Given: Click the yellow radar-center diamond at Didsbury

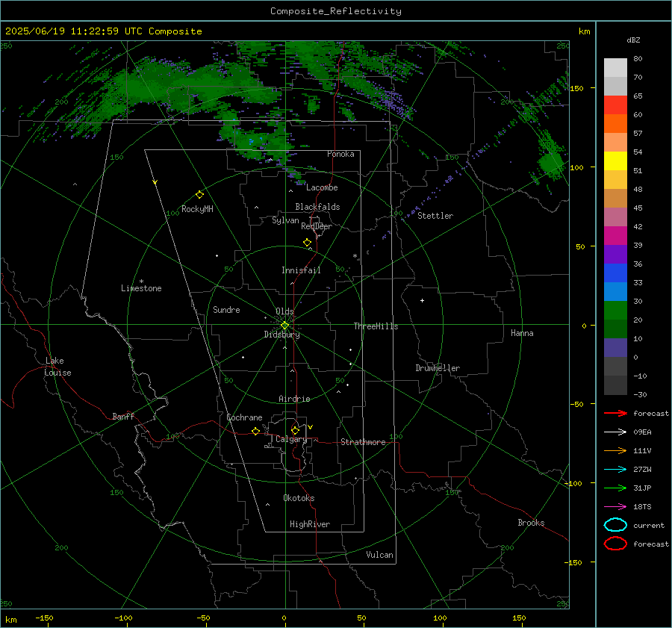Looking at the screenshot, I should pos(284,326).
